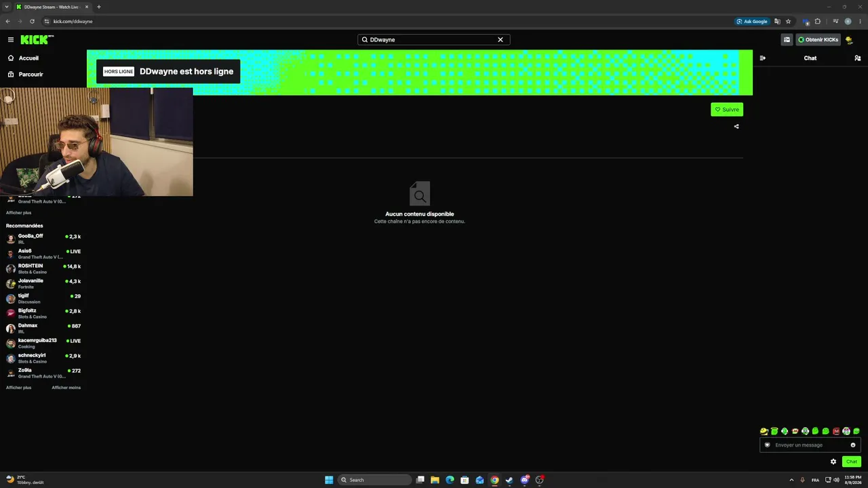Expand recommended list with bottom Afficher plus
The height and width of the screenshot is (488, 868).
click(19, 388)
